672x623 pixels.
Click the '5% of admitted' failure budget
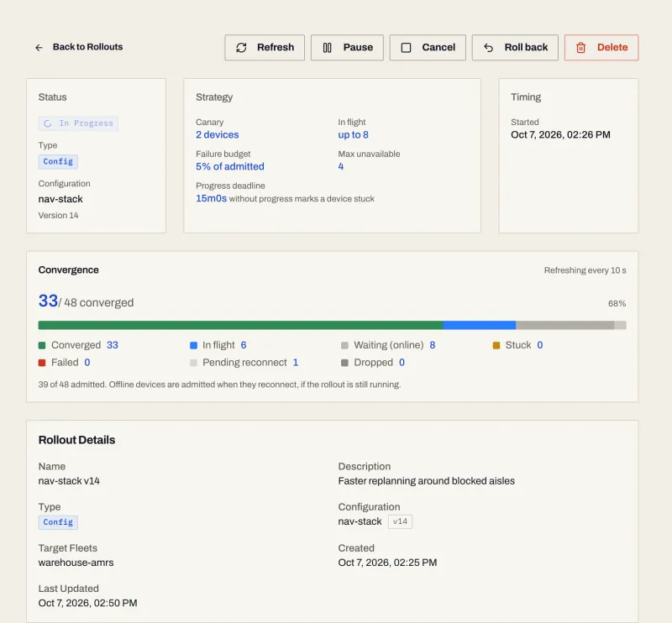click(x=230, y=167)
